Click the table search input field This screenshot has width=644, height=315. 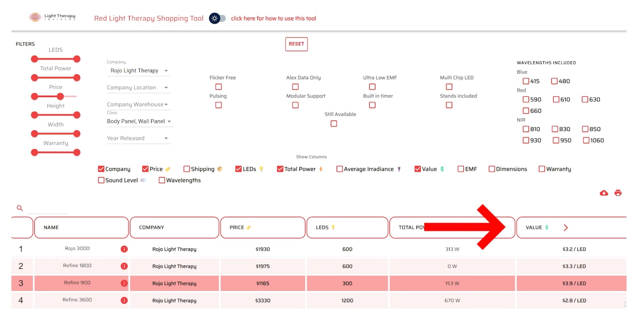[x=47, y=209]
